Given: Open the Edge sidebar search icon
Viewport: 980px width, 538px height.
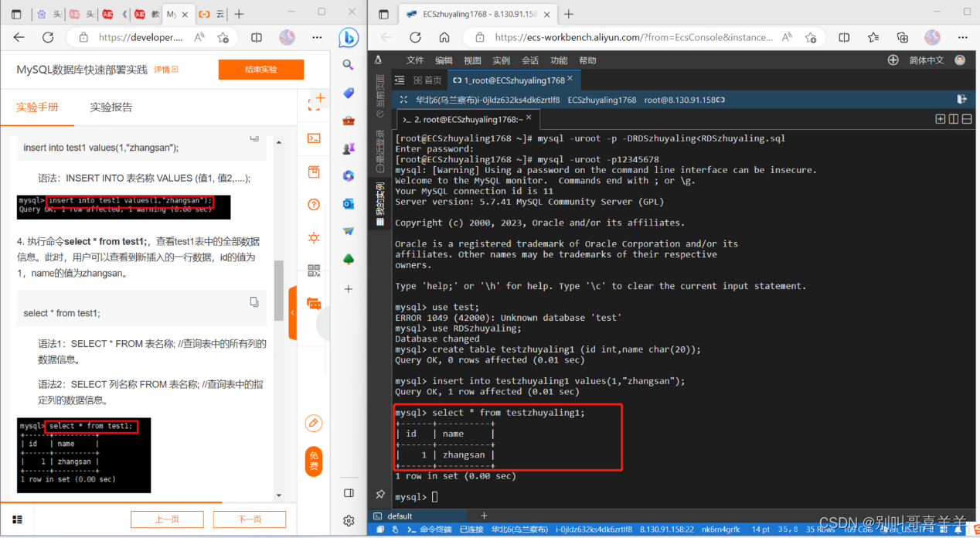Looking at the screenshot, I should coord(349,65).
